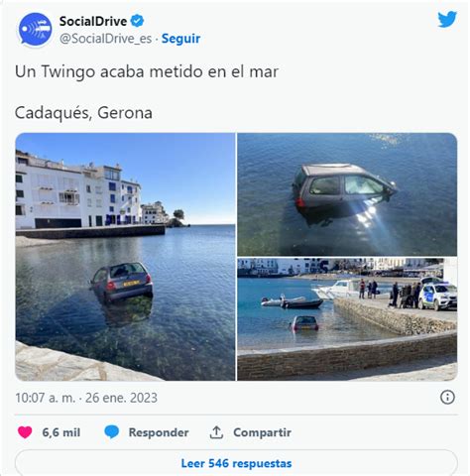Click the tweet text about the Twingo
This screenshot has height=476, width=470.
click(x=147, y=71)
